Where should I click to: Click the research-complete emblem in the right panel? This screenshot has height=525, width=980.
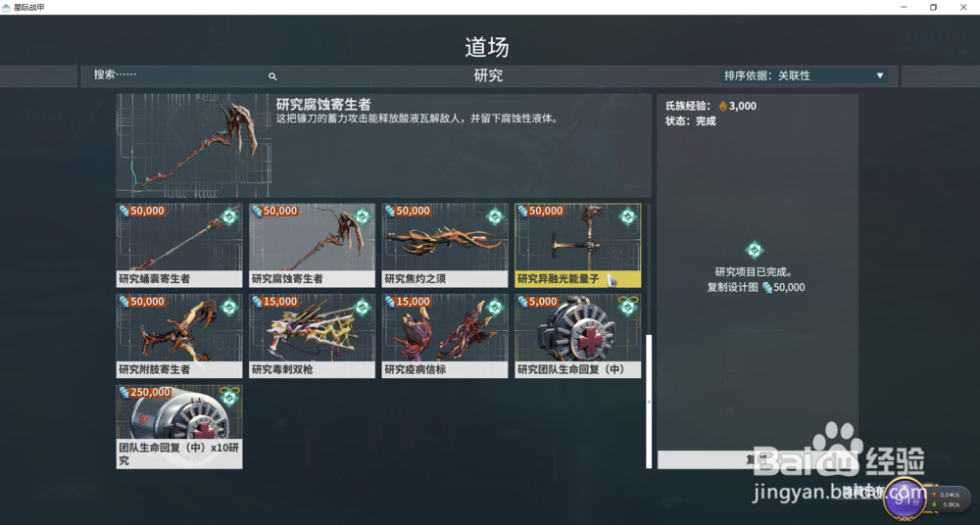tap(755, 251)
